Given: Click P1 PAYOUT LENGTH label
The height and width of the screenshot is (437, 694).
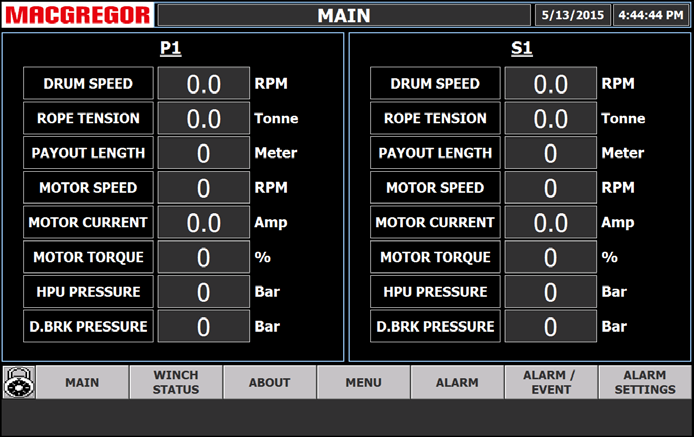Looking at the screenshot, I should pos(88,153).
